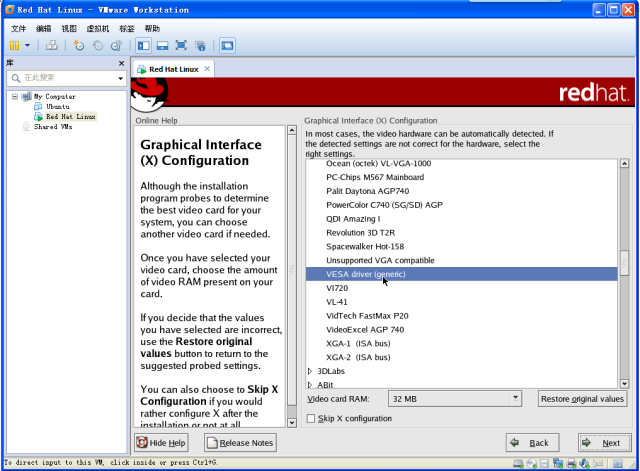Select VideoExcel AGP 740
Image resolution: width=640 pixels, height=471 pixels.
coord(461,330)
